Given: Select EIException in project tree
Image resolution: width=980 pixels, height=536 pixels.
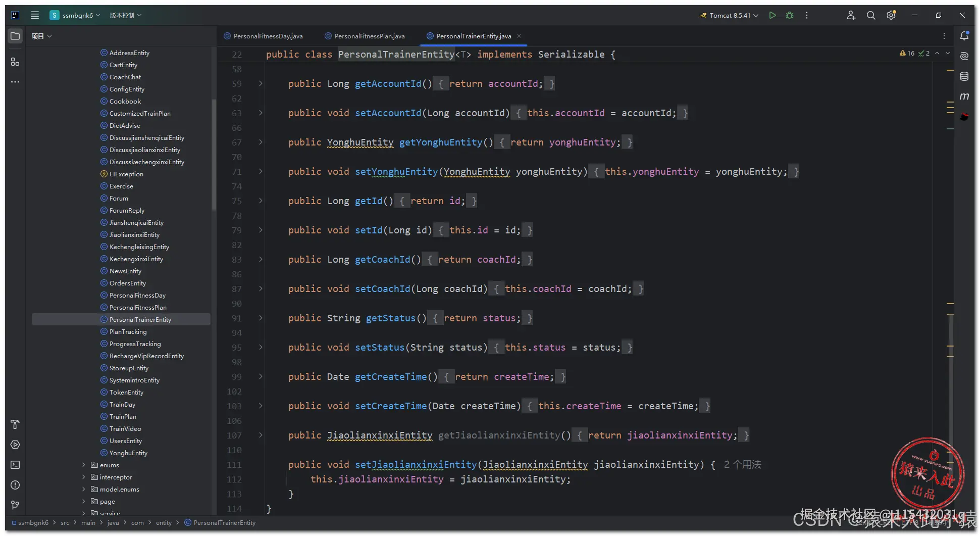Looking at the screenshot, I should click(x=126, y=174).
